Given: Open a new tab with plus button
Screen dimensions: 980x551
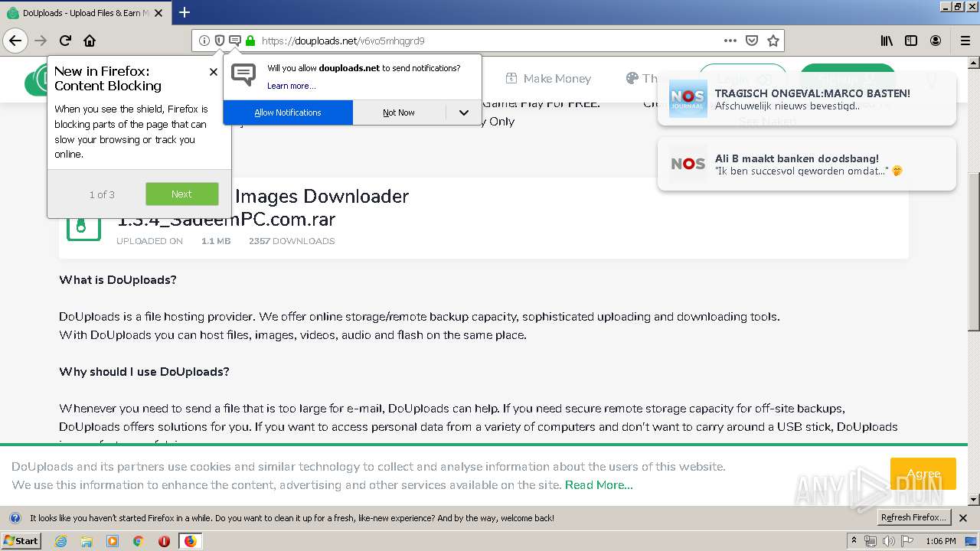Looking at the screenshot, I should [x=185, y=12].
